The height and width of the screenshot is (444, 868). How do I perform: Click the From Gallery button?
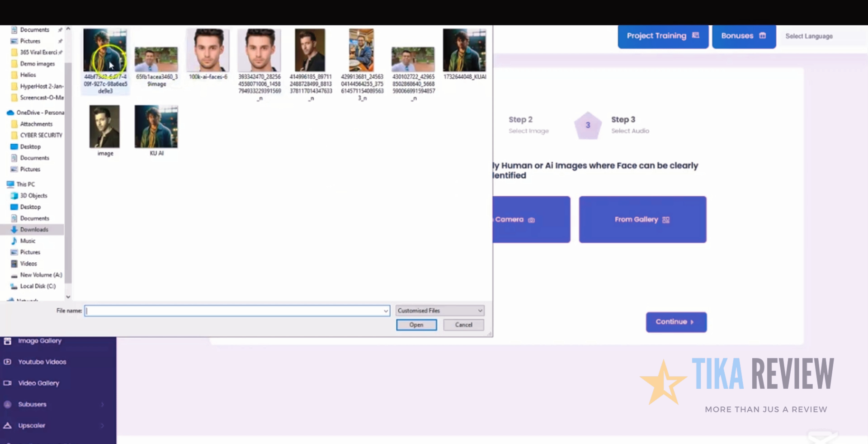pos(642,219)
